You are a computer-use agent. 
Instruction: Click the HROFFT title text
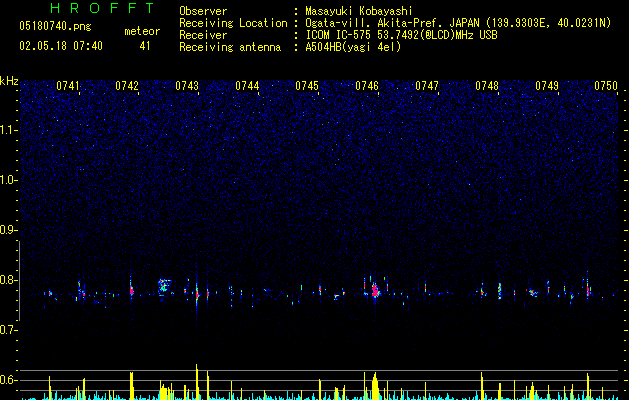tap(102, 8)
